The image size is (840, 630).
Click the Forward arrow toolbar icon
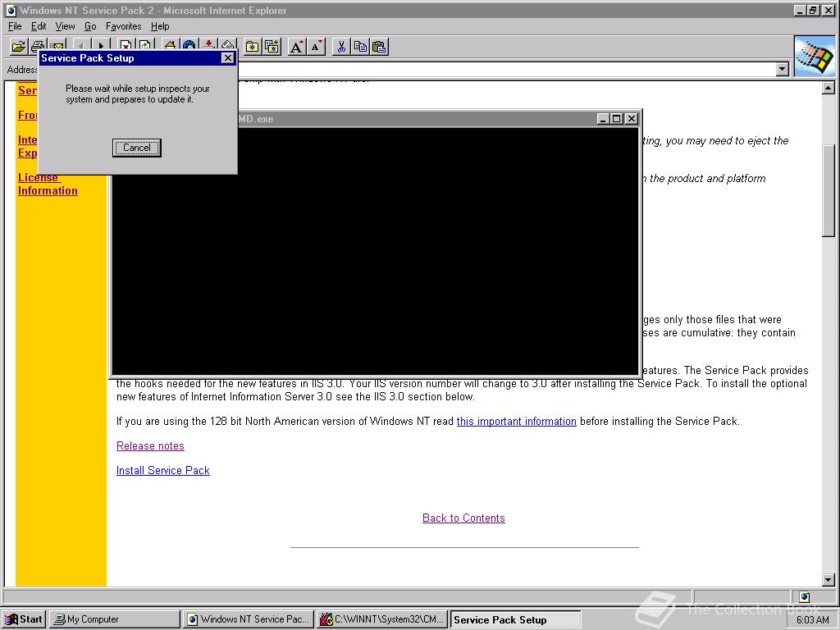[x=101, y=46]
